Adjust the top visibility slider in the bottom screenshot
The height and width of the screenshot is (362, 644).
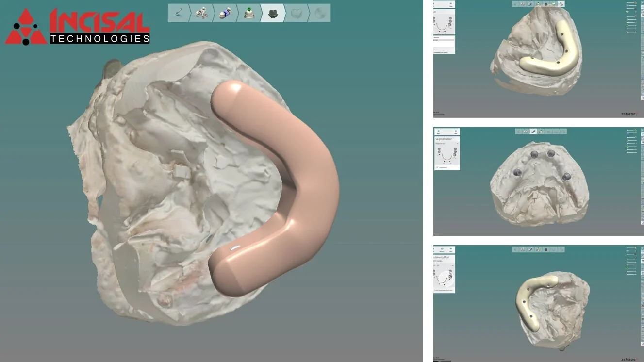(631, 248)
